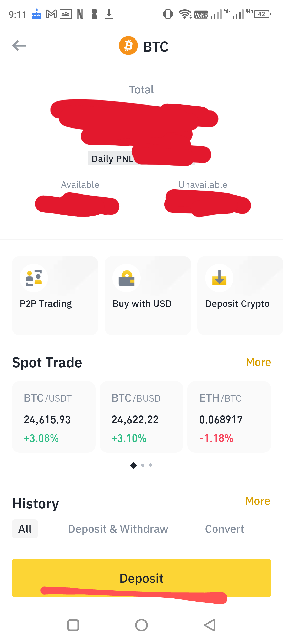Image resolution: width=283 pixels, height=644 pixels.
Task: Open the BTC/USDT trading pair card
Action: pyautogui.click(x=54, y=417)
